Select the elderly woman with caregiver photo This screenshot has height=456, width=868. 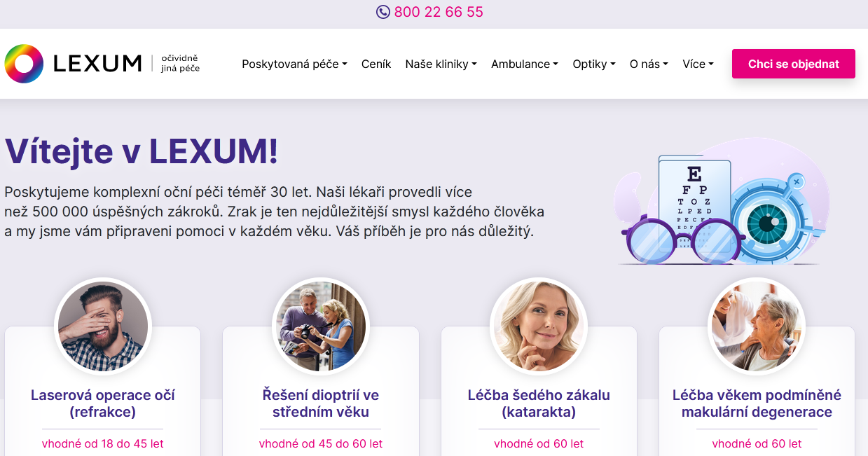click(757, 326)
